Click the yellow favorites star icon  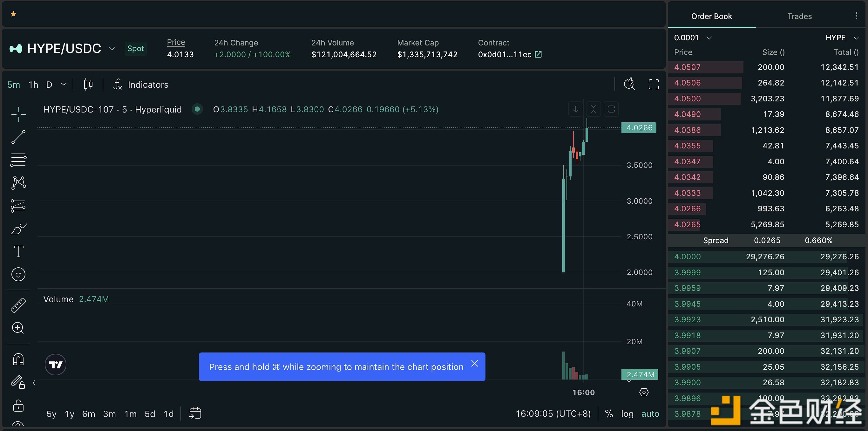[13, 14]
